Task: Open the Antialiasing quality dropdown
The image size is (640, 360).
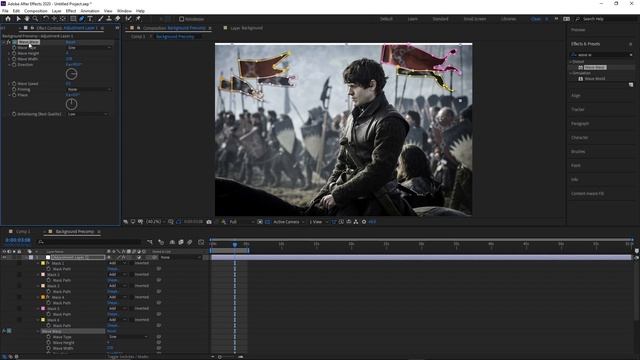Action: [88, 114]
